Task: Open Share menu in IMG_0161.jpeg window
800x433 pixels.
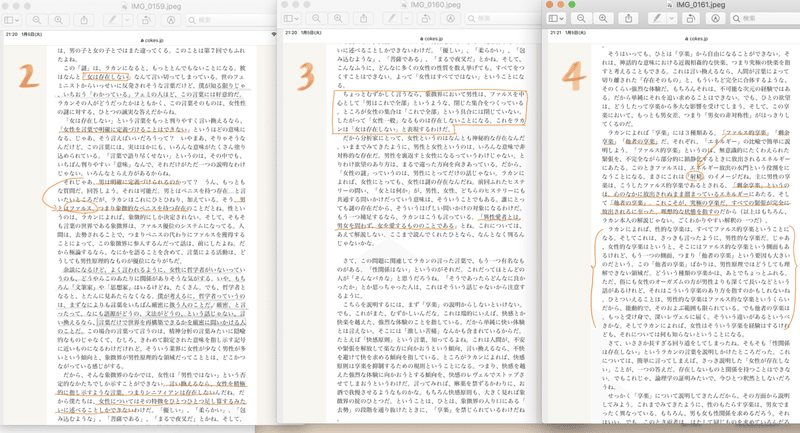Action: point(629,18)
